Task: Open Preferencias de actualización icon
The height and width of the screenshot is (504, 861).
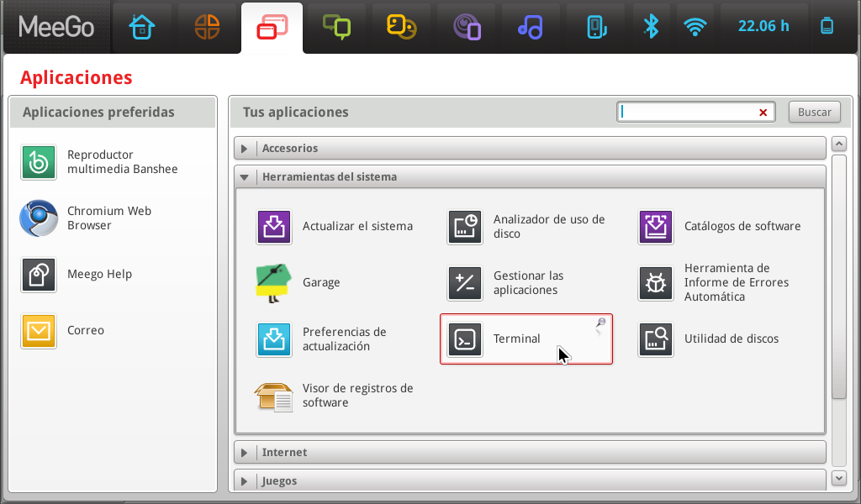Action: pos(274,339)
